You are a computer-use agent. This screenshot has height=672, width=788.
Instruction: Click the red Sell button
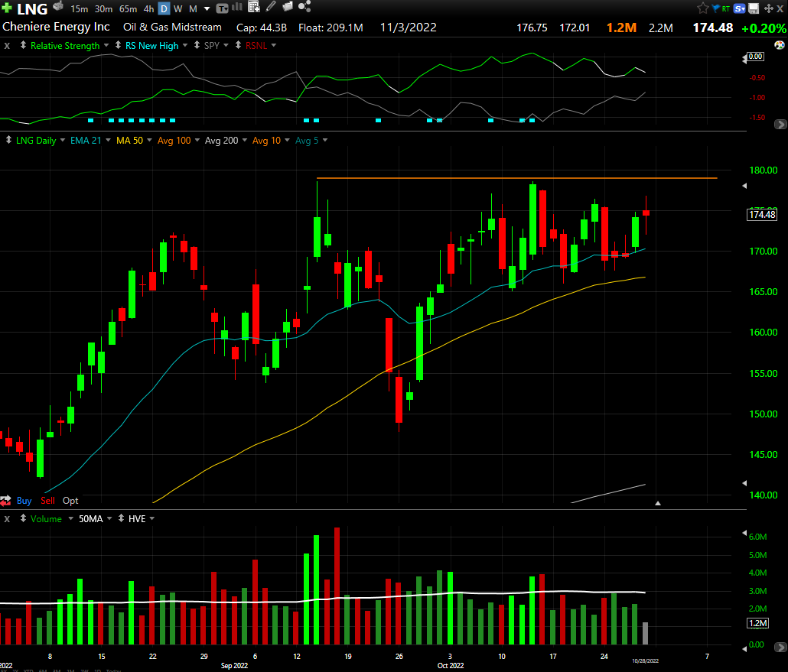[x=47, y=500]
